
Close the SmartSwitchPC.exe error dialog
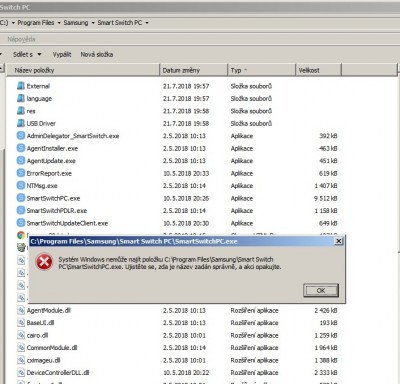tap(338, 241)
